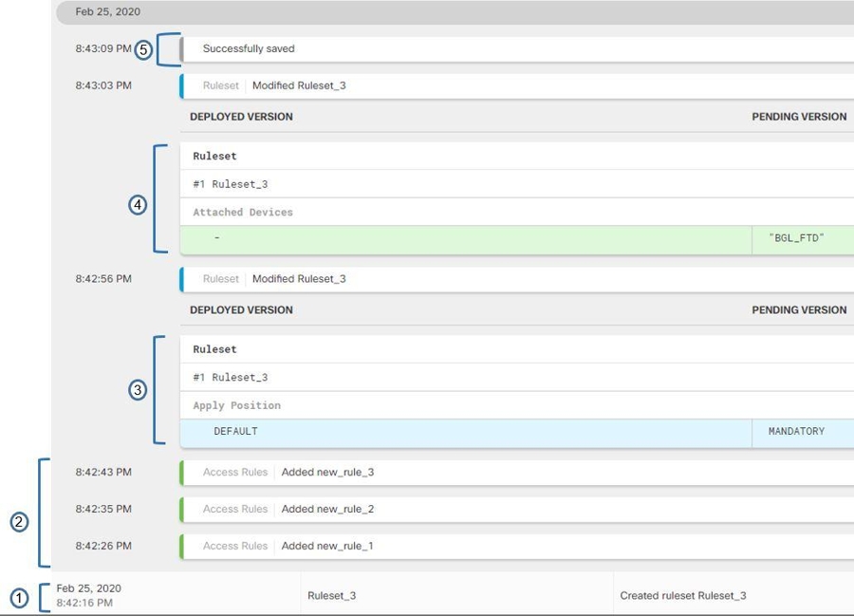This screenshot has width=854, height=616.
Task: Click the 8:43:09 PM timestamp
Action: 103,49
